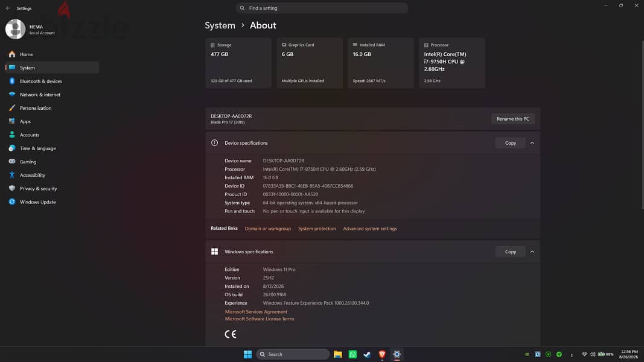Viewport: 644px width, 362px height.
Task: Click Rename this PC button
Action: tap(512, 119)
